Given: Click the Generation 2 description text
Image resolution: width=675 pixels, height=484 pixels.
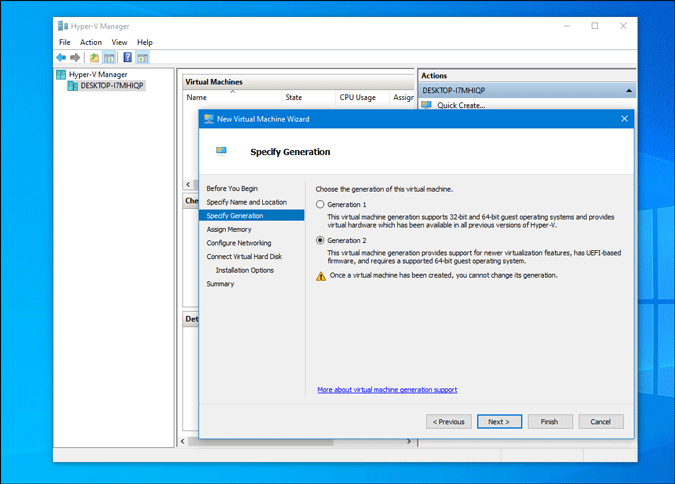Looking at the screenshot, I should pos(474,257).
